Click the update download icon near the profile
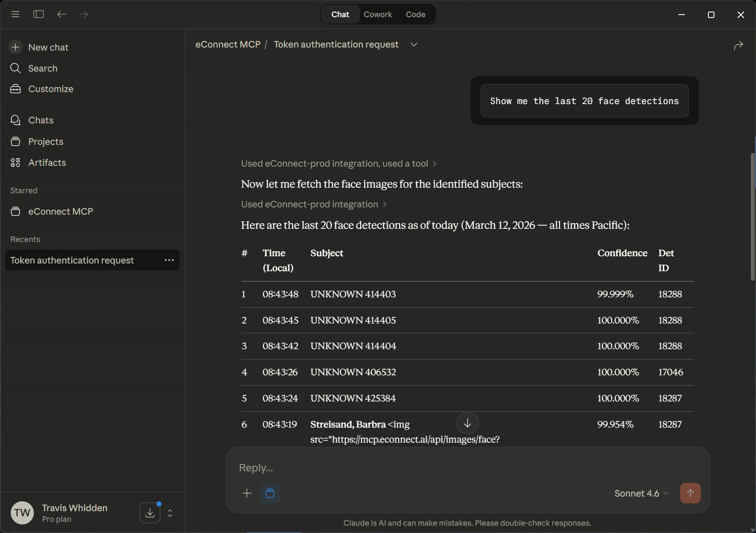 coord(150,512)
